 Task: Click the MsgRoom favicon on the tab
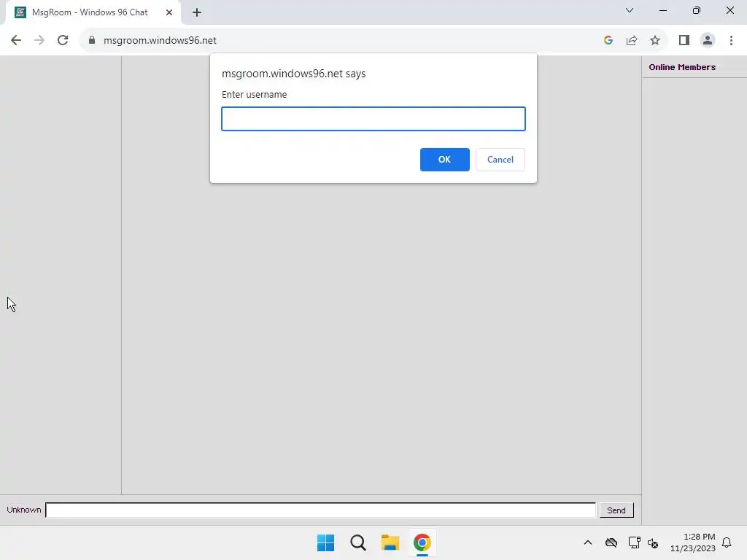point(20,12)
